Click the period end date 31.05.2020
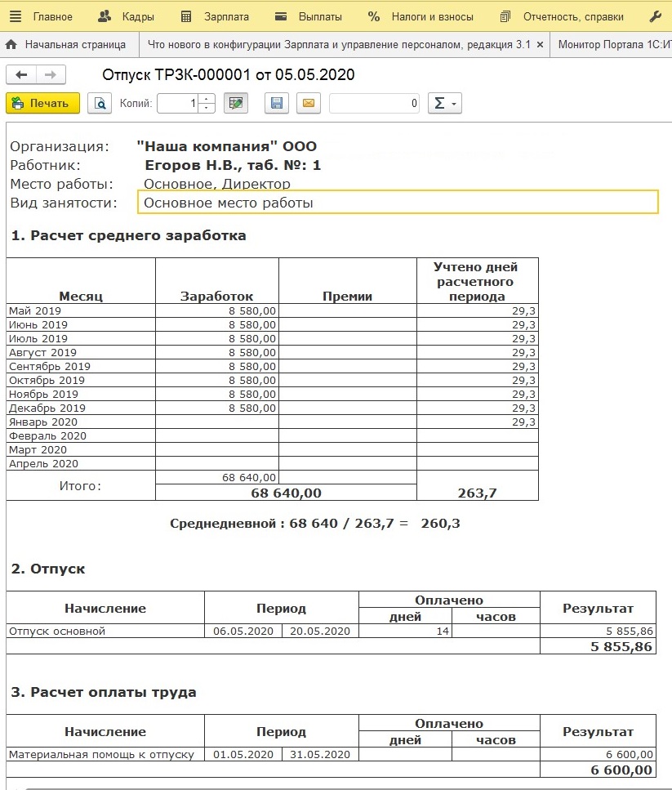672x790 pixels. pyautogui.click(x=320, y=754)
